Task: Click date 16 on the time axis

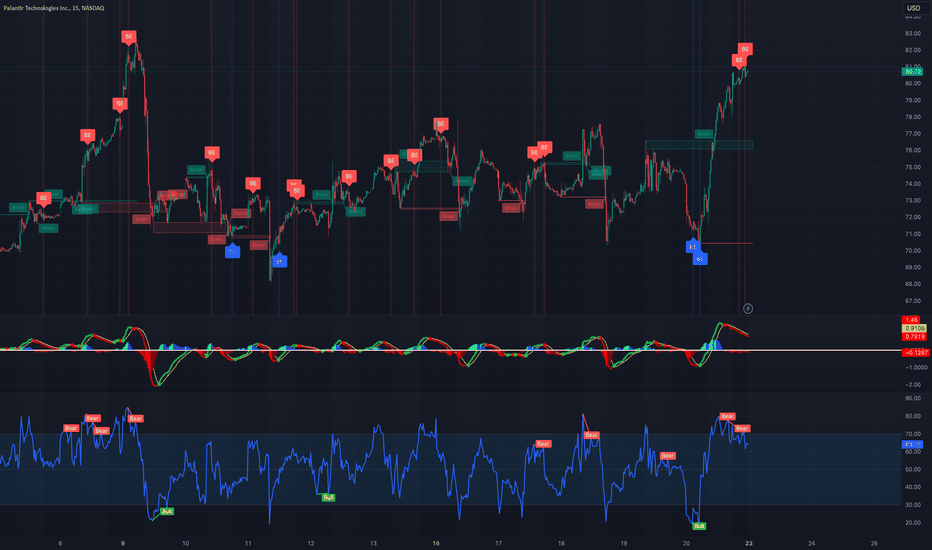Action: coord(436,543)
